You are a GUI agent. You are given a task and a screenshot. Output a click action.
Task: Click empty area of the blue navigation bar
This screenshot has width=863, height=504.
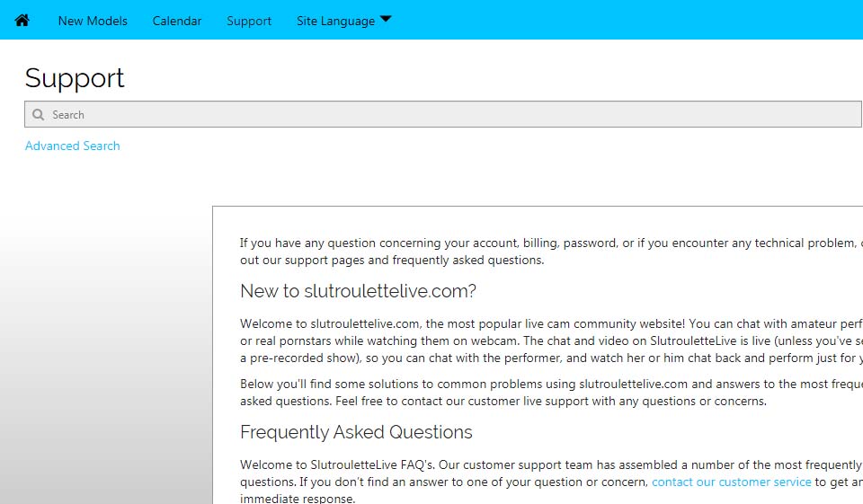click(629, 20)
